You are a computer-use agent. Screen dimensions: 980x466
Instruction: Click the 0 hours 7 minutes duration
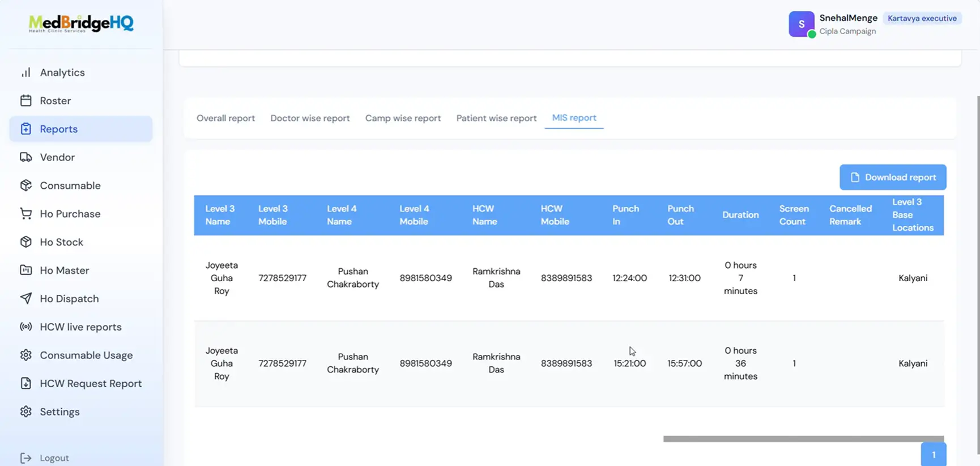click(x=740, y=278)
